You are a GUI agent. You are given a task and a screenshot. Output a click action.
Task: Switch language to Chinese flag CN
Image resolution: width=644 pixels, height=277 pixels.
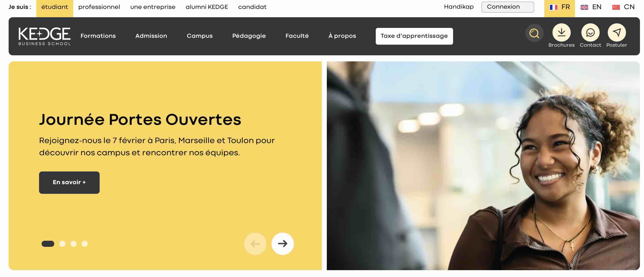pyautogui.click(x=623, y=7)
